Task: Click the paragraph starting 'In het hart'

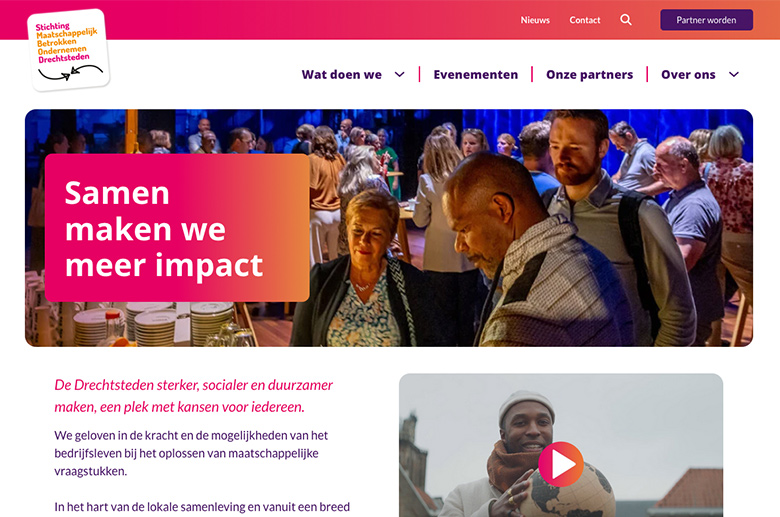Action: 202,508
